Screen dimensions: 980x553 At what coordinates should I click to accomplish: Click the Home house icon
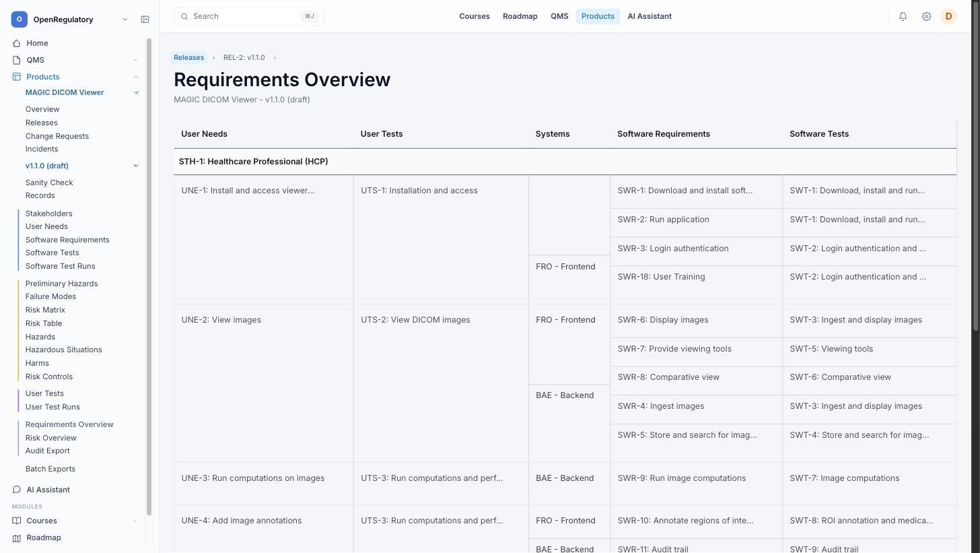coord(17,43)
